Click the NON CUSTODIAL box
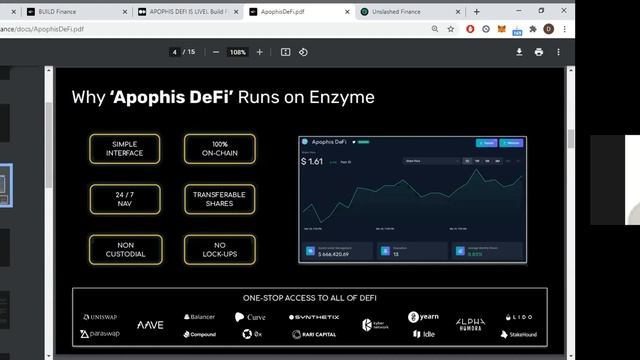This screenshot has height=360, width=640. coord(125,249)
